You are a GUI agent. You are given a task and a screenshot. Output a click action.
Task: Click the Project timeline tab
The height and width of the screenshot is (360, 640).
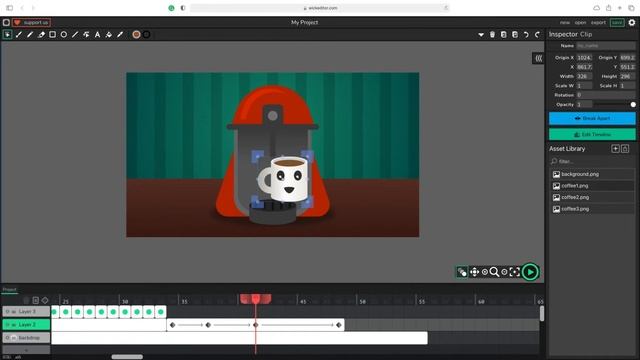click(9, 289)
